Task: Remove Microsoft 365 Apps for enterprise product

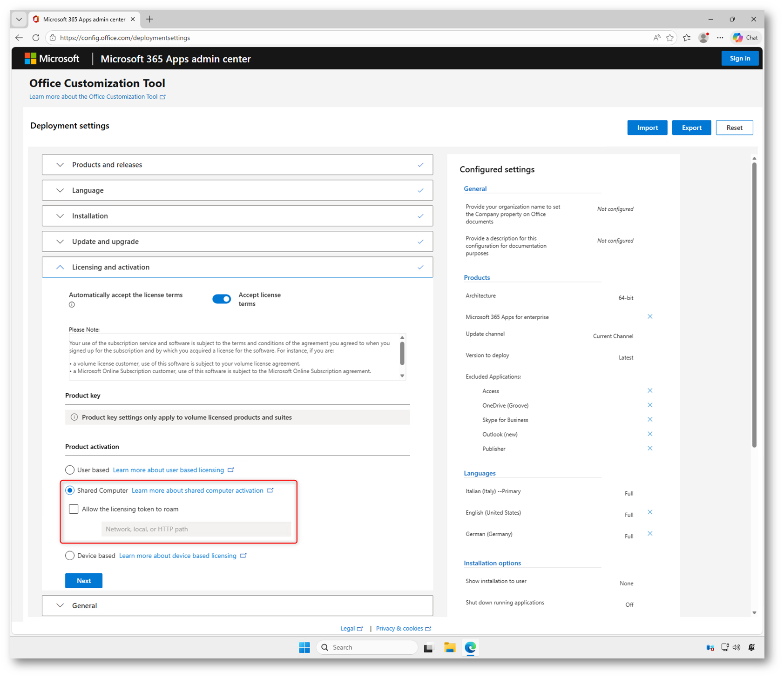Action: (650, 316)
